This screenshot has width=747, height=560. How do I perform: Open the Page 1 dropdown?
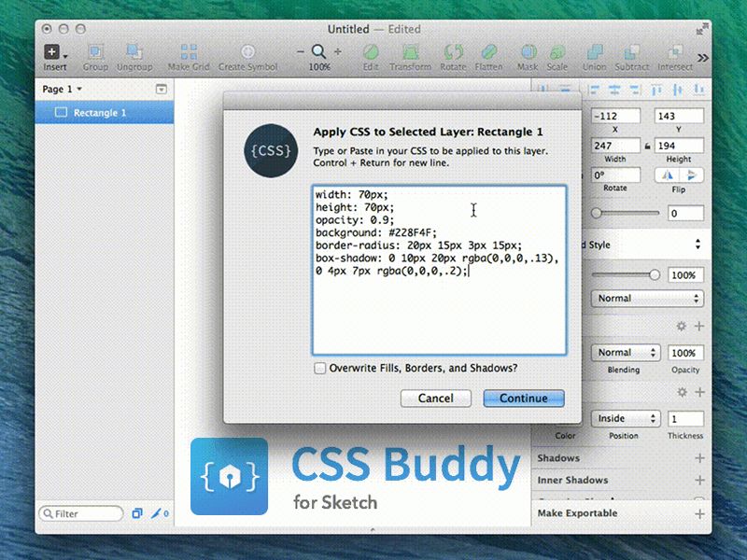click(x=63, y=89)
